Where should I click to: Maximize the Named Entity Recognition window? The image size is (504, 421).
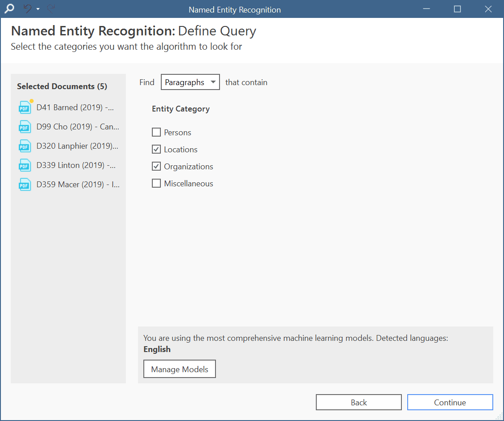[x=457, y=9]
